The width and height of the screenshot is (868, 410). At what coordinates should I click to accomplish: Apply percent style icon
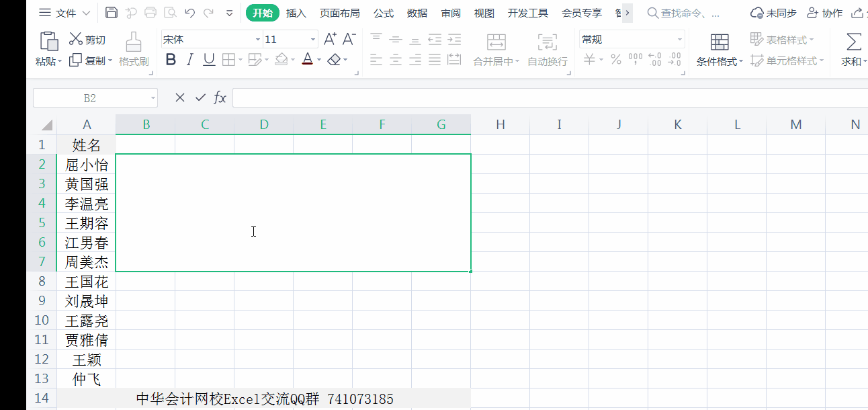[615, 60]
